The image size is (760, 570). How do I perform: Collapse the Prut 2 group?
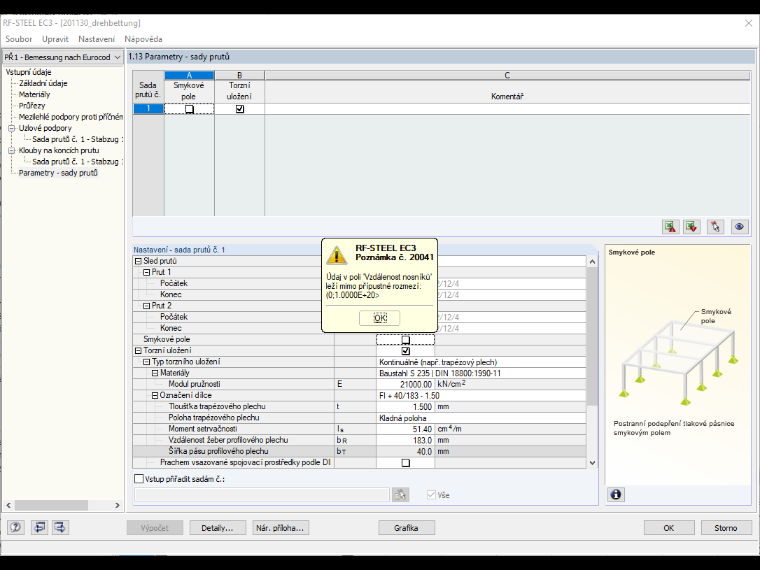pyautogui.click(x=146, y=306)
